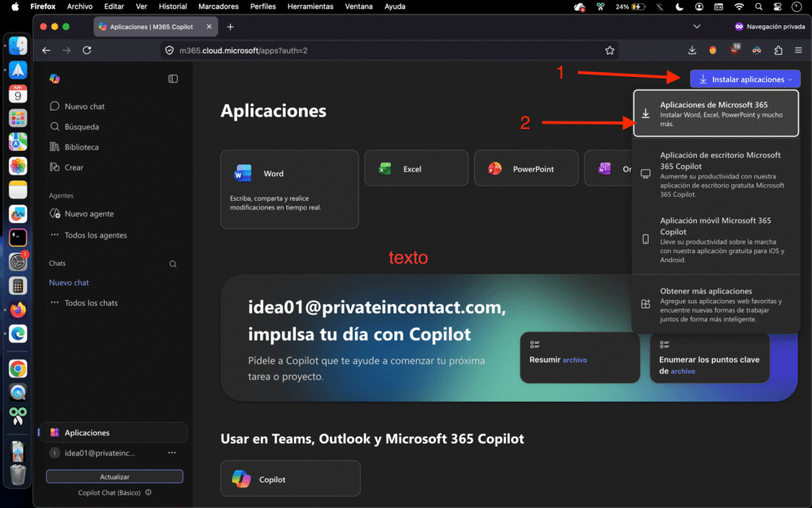The image size is (812, 508).
Task: Search chats using magnifier icon
Action: [173, 264]
